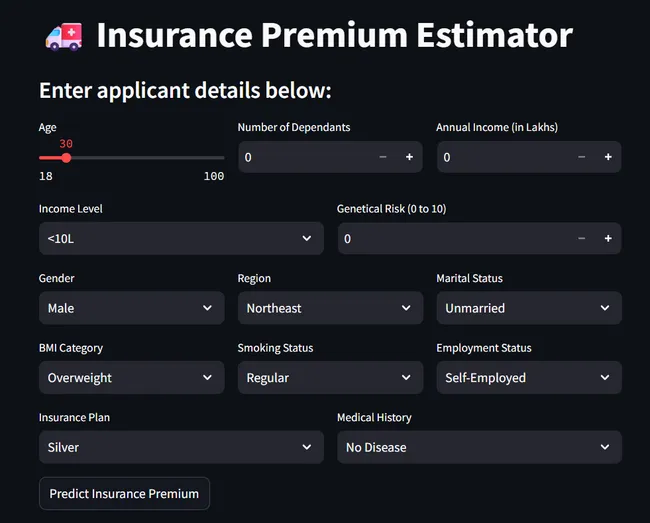Expand the BMI Category dropdown

point(131,378)
